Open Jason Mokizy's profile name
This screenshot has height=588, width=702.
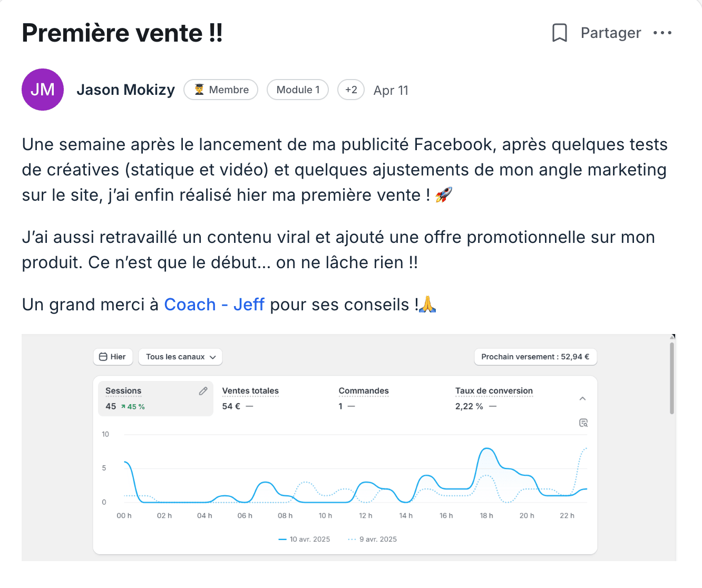pos(125,90)
